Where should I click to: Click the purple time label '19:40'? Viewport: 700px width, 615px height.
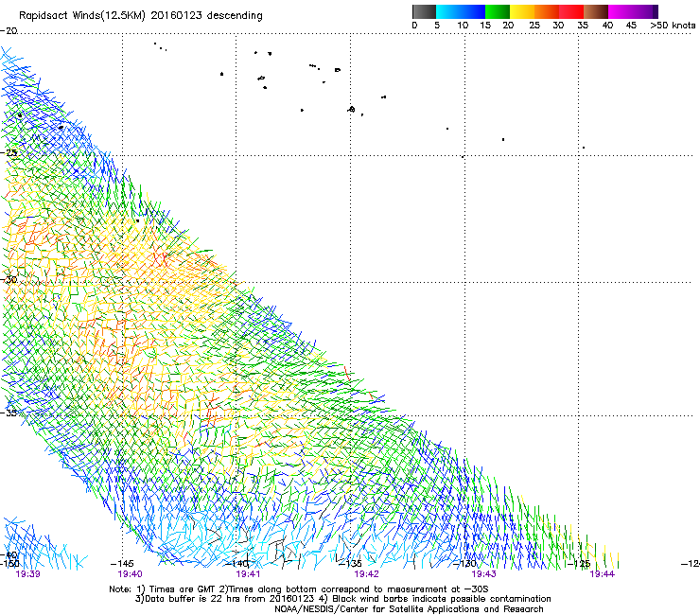pos(130,574)
